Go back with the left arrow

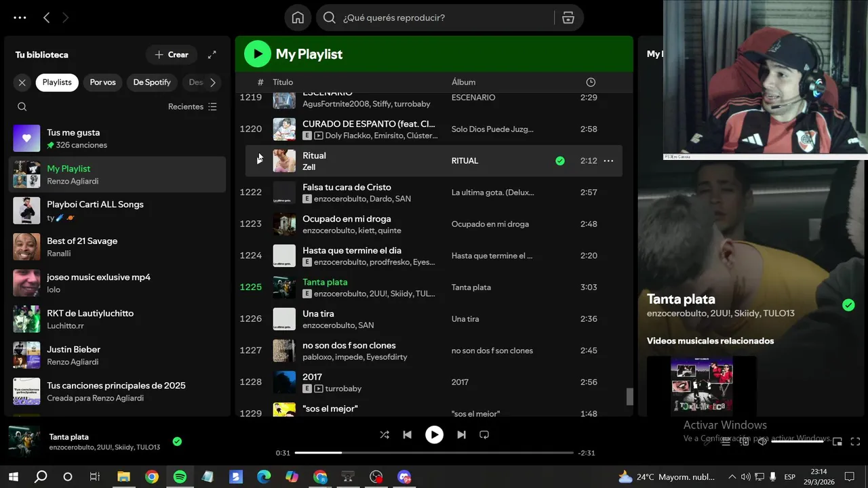coord(46,18)
